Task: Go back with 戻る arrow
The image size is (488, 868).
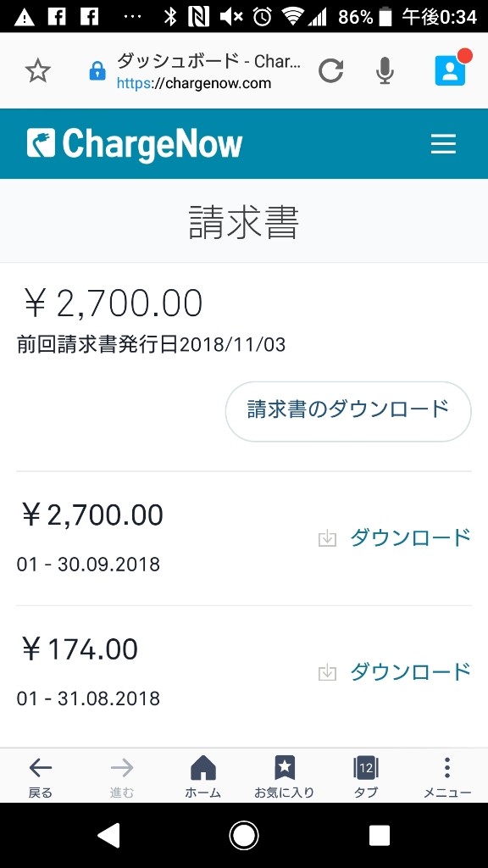Action: pyautogui.click(x=41, y=776)
